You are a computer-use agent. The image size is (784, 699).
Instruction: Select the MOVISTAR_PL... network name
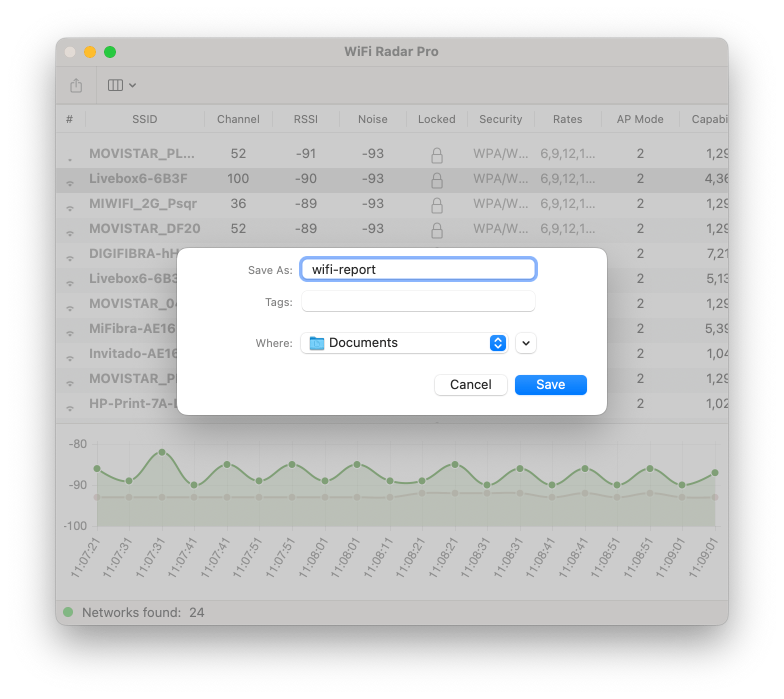(x=142, y=153)
